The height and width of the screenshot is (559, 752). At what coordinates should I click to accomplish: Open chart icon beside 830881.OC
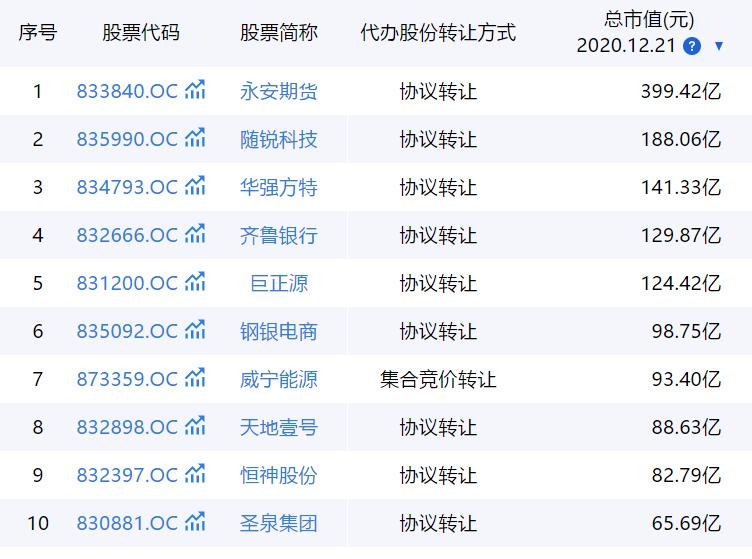[x=195, y=521]
